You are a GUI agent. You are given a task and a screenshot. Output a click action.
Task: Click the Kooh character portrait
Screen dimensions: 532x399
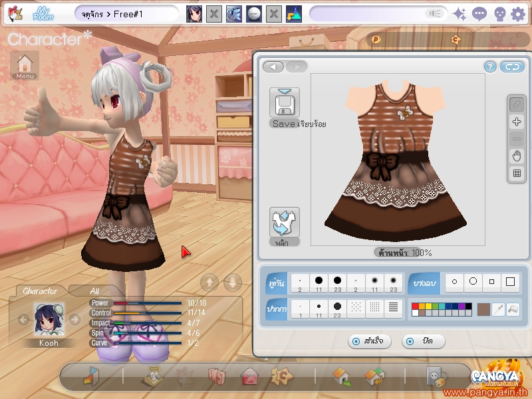click(x=49, y=319)
